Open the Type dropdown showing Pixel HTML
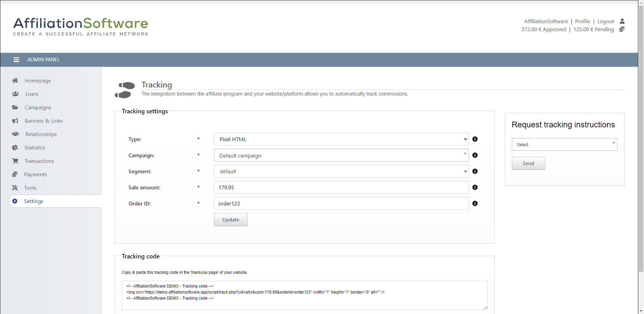 tap(341, 139)
